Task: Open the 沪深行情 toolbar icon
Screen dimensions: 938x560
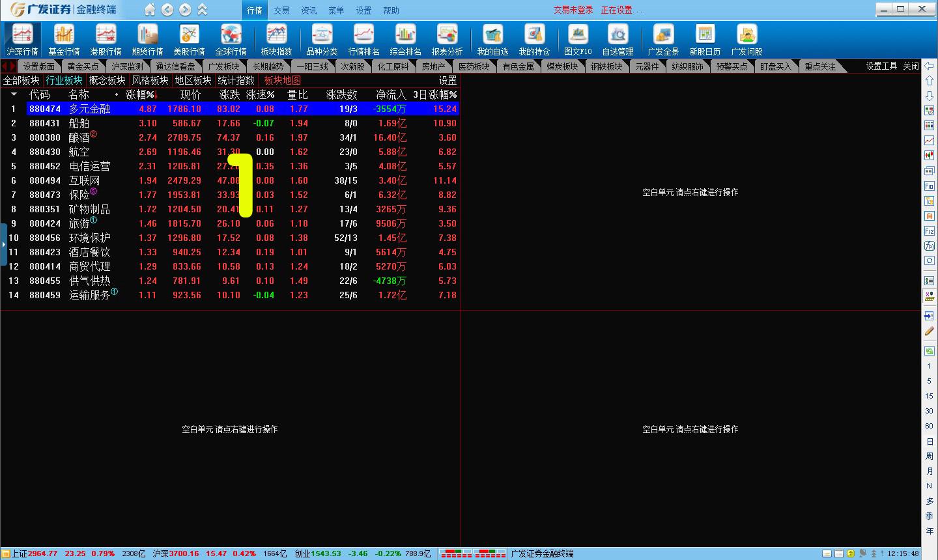Action: [x=23, y=40]
